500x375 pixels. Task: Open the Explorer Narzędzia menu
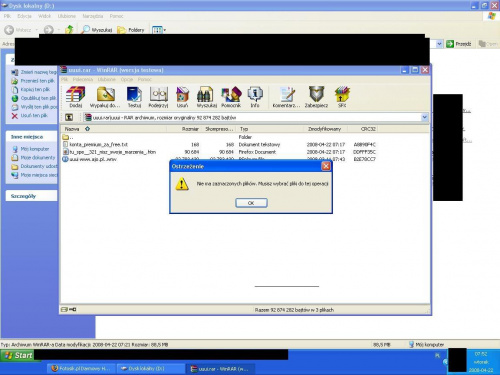[93, 16]
